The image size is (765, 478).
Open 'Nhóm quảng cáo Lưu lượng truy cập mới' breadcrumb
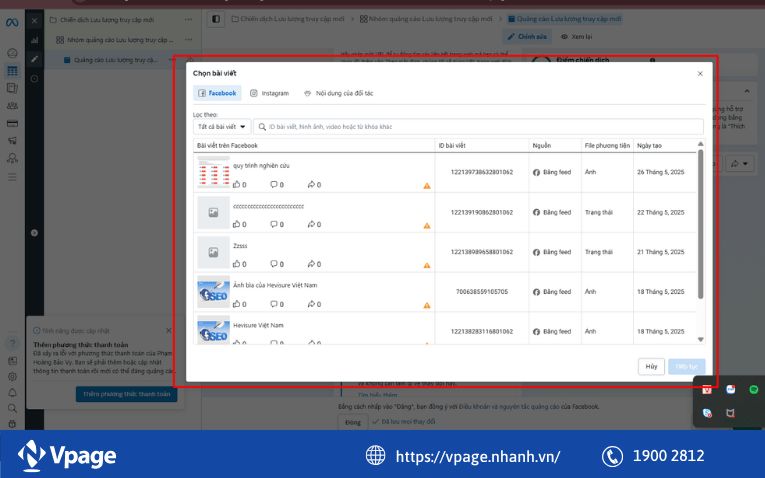(426, 19)
